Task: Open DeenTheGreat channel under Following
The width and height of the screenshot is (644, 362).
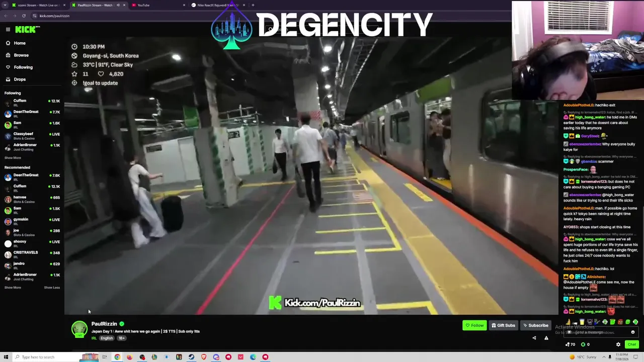Action: tap(32, 114)
